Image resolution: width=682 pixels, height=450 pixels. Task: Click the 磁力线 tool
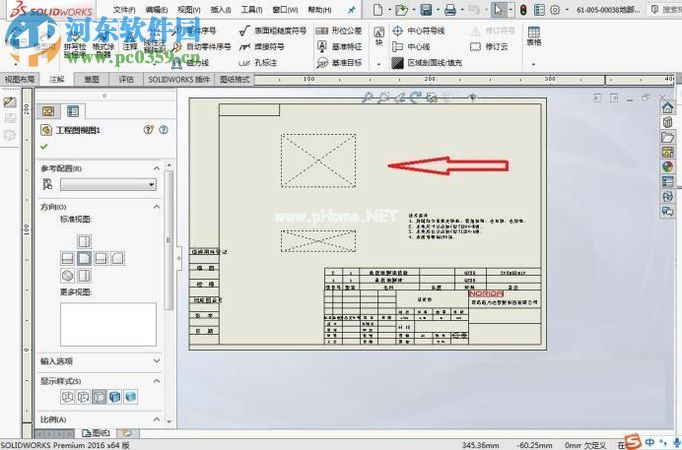[x=190, y=63]
